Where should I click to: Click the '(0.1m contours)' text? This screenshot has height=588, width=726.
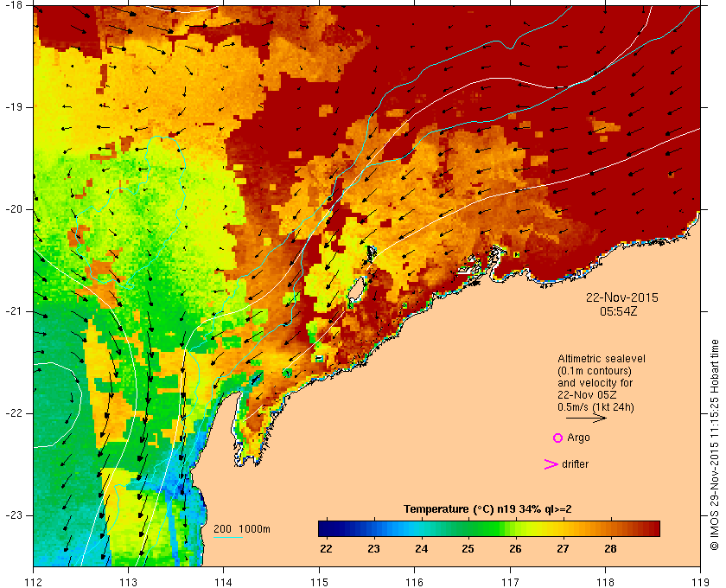pos(594,371)
